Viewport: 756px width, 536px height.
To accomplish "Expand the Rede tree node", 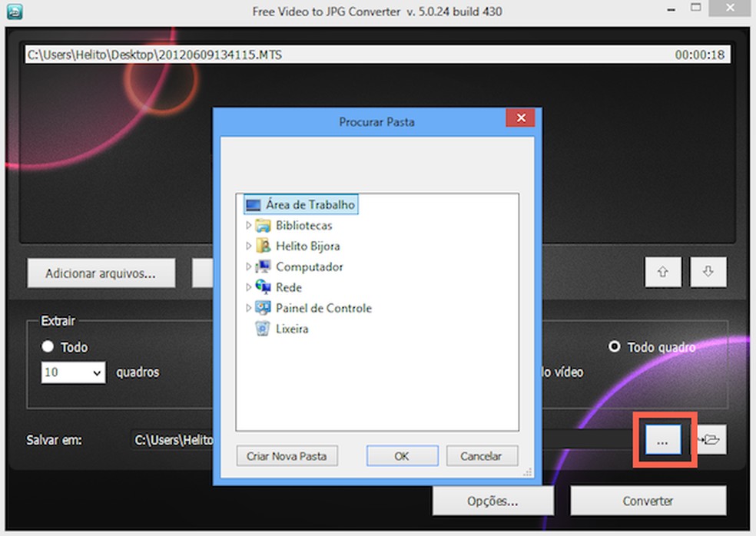I will tap(248, 287).
